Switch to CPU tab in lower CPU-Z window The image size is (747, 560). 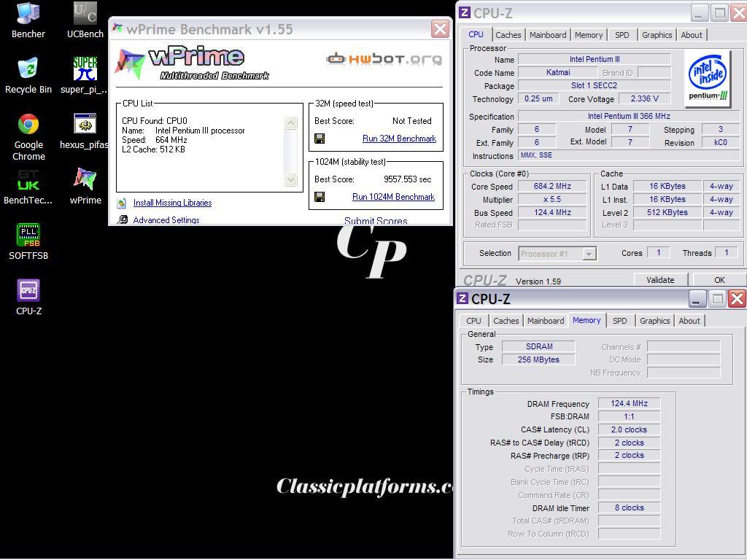click(473, 321)
